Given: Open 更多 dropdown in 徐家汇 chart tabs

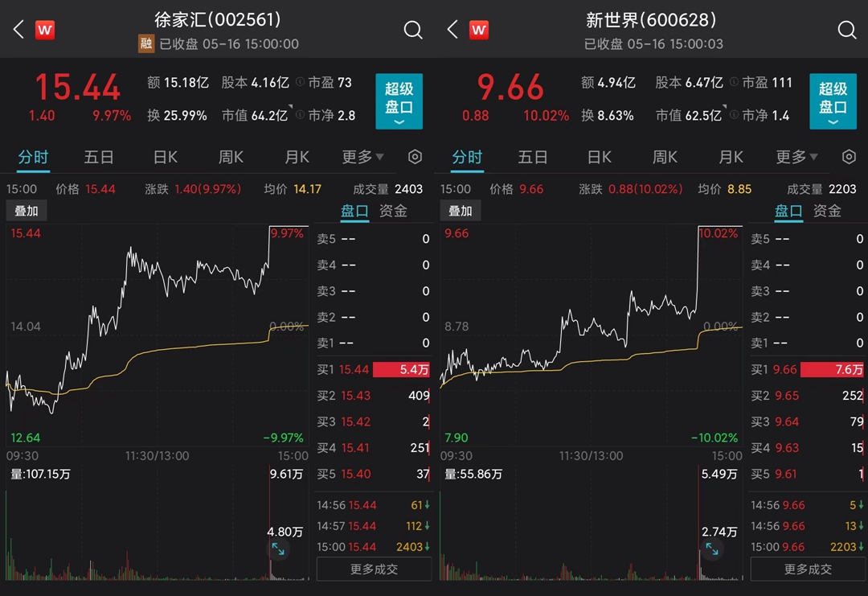Looking at the screenshot, I should click(x=362, y=158).
